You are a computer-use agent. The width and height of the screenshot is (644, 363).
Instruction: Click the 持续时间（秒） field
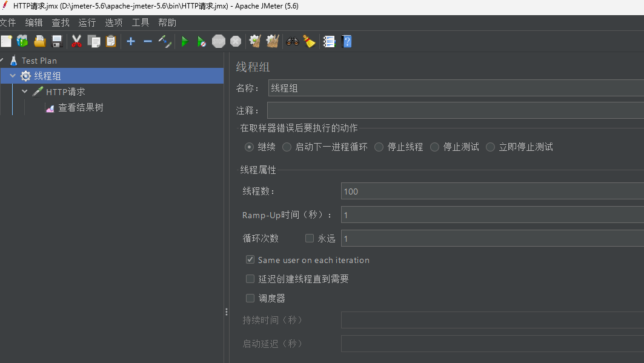pos(493,320)
